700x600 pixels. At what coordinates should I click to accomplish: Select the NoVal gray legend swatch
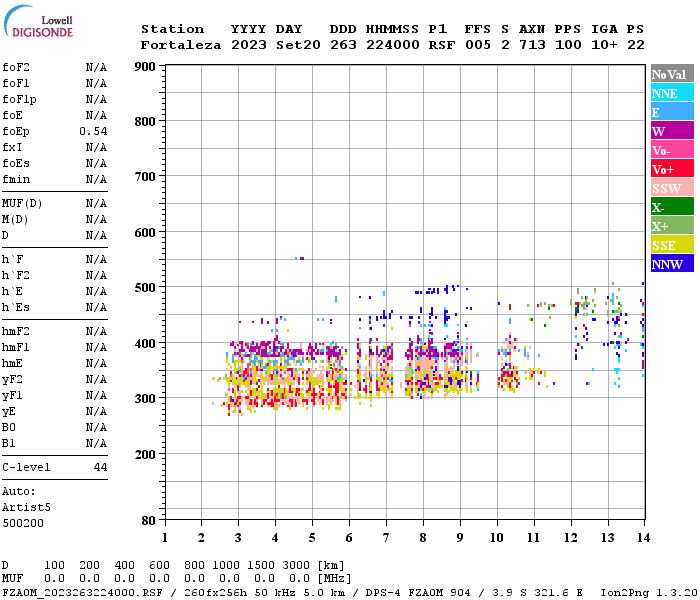coord(672,74)
